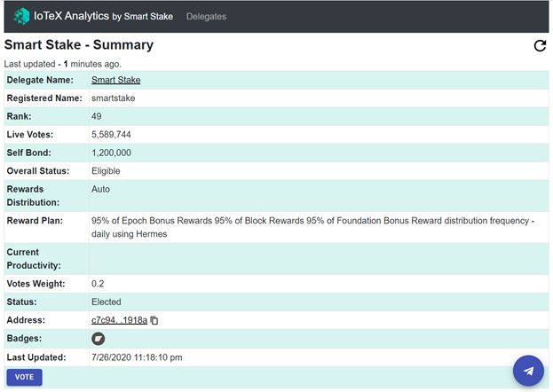Click the IoTeX Analytics logo icon
The width and height of the screenshot is (553, 392).
point(21,16)
